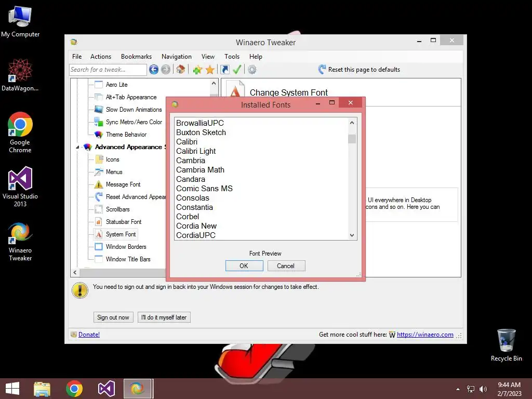Open Google Chrome from the taskbar
This screenshot has height=399, width=532.
tap(74, 389)
